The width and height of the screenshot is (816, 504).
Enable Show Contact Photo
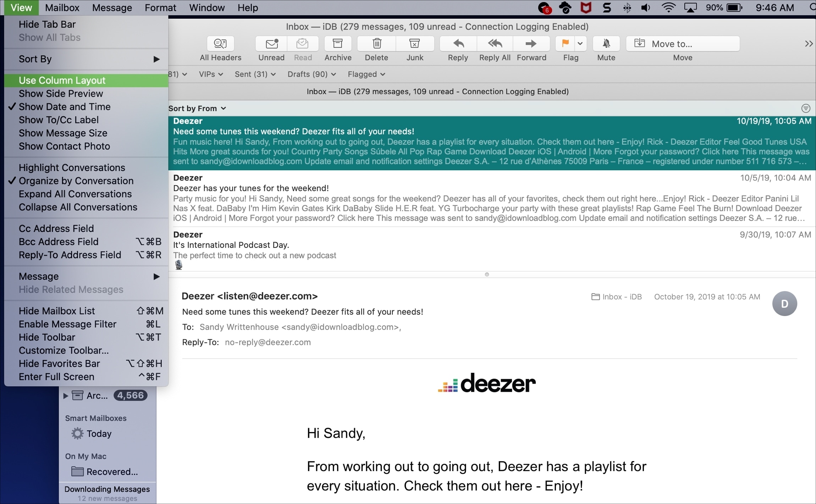tap(86, 146)
